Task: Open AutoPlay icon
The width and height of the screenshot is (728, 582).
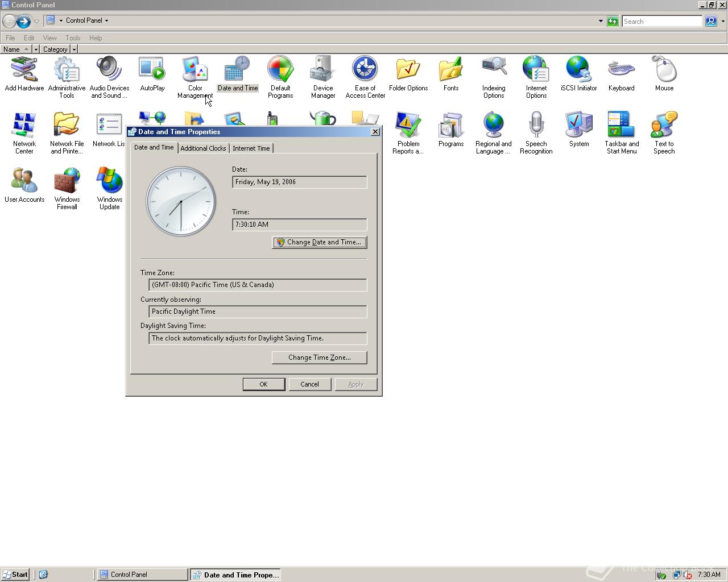Action: 152,74
